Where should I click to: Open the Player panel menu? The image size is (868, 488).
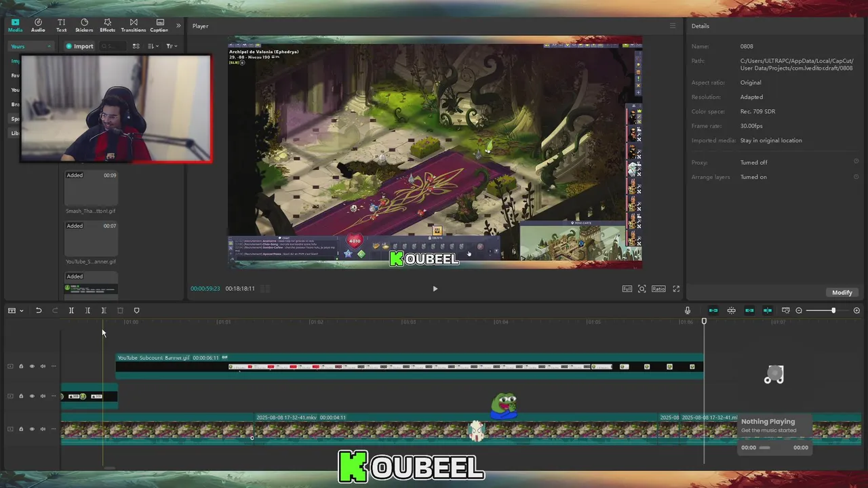click(x=673, y=26)
